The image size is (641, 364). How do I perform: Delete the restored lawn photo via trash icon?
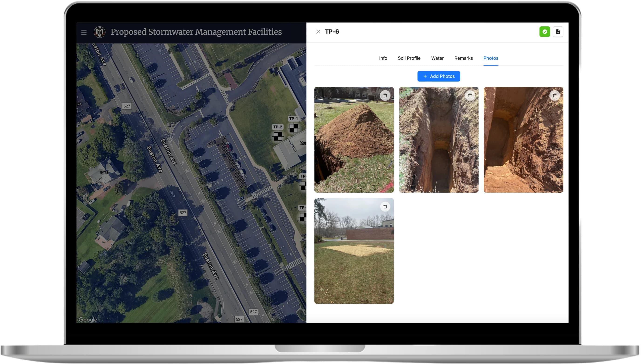(385, 207)
